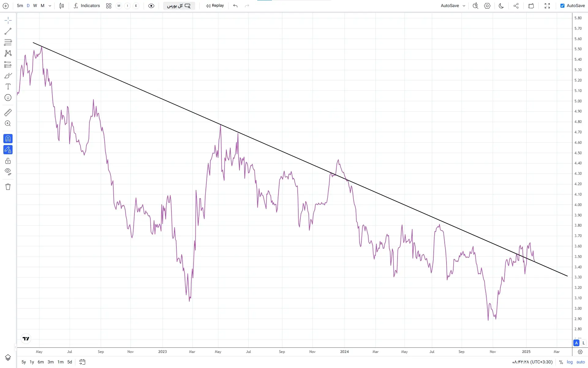Image resolution: width=588 pixels, height=368 pixels.
Task: Open the timezone UTC+3:30 menu
Action: (533, 362)
